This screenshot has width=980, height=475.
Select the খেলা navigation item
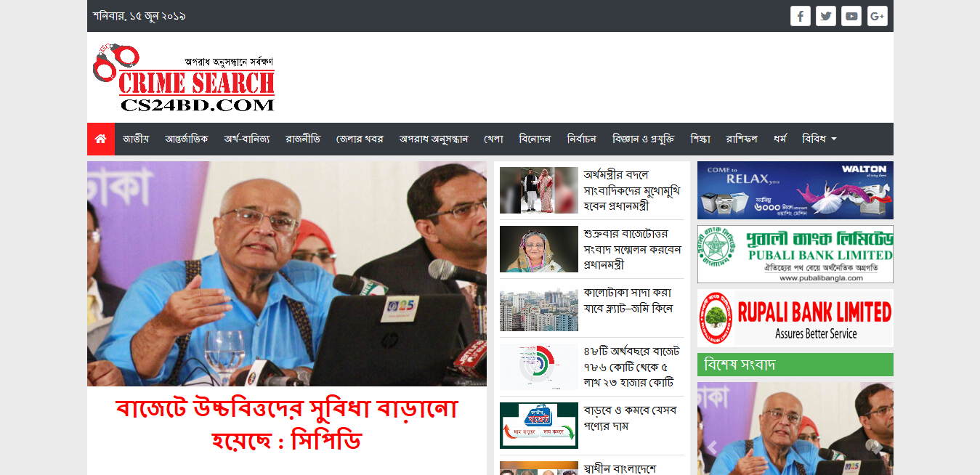coord(493,139)
